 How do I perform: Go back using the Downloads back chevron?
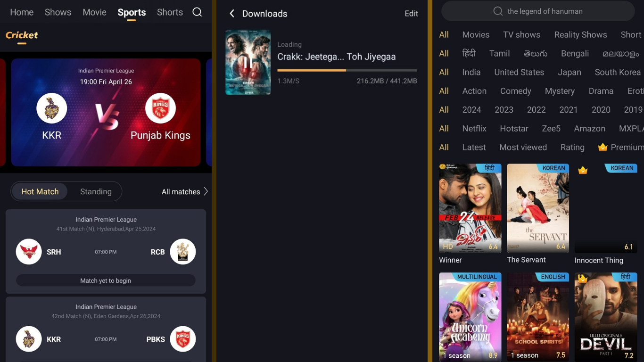(x=231, y=14)
